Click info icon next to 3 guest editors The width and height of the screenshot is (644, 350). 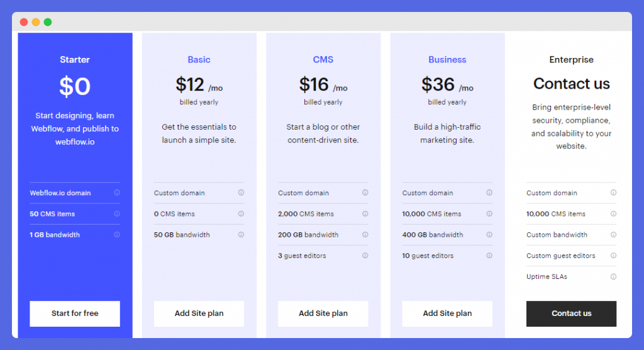pyautogui.click(x=365, y=256)
